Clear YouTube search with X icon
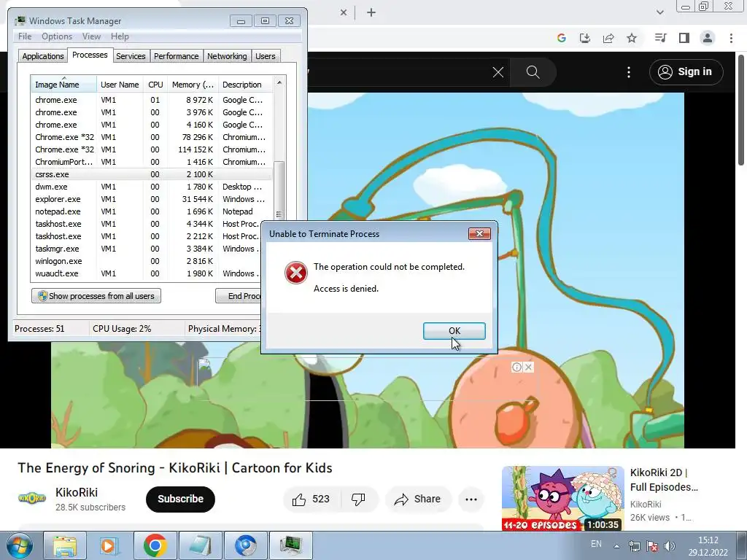This screenshot has height=560, width=747. (498, 72)
